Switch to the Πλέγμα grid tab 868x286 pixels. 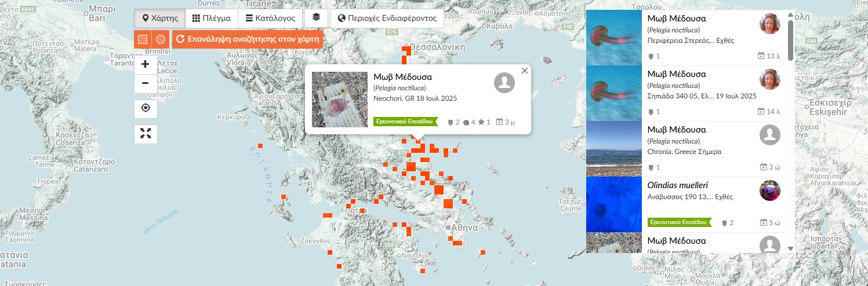click(212, 18)
